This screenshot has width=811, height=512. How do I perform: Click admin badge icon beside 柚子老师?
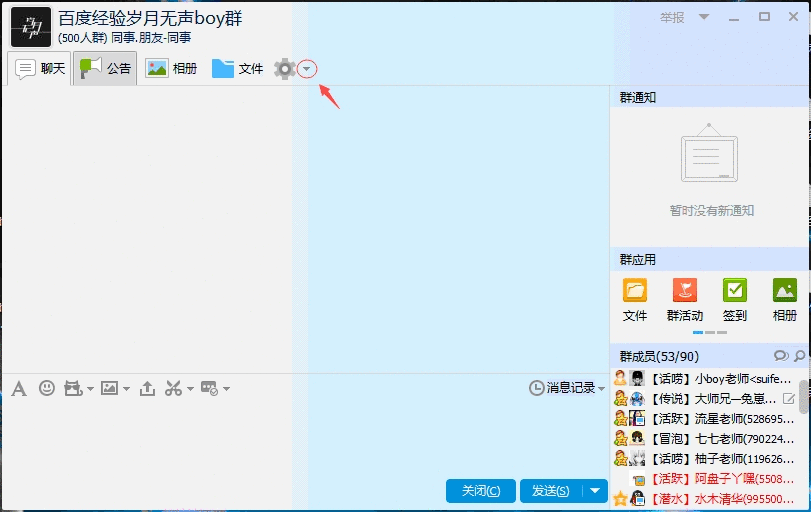(621, 459)
